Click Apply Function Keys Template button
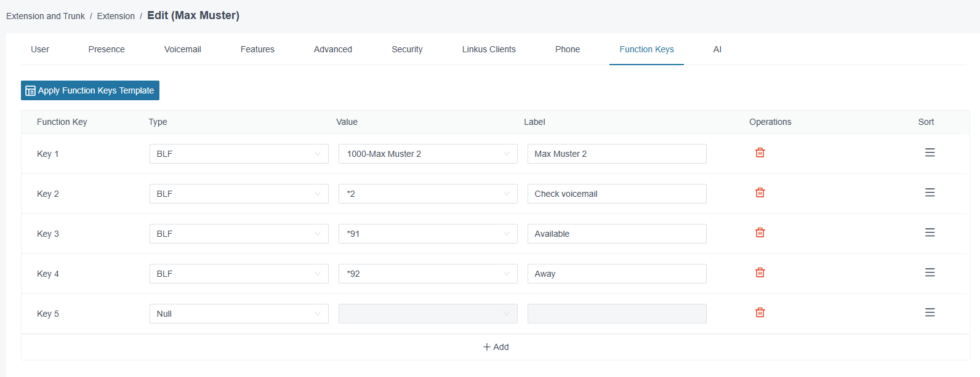 pos(90,90)
